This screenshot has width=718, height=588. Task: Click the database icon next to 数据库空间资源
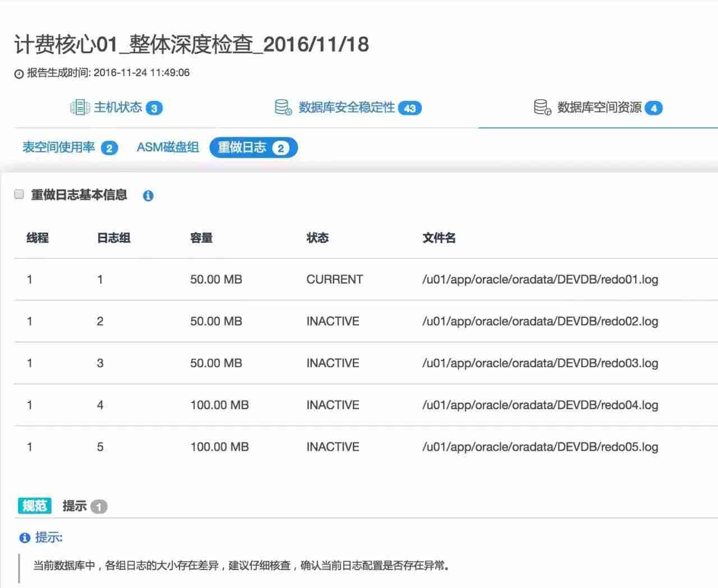coord(541,108)
